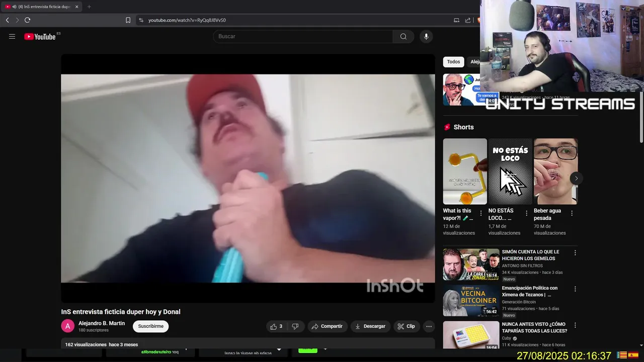
Task: Like the video with thumbs up
Action: click(276, 326)
